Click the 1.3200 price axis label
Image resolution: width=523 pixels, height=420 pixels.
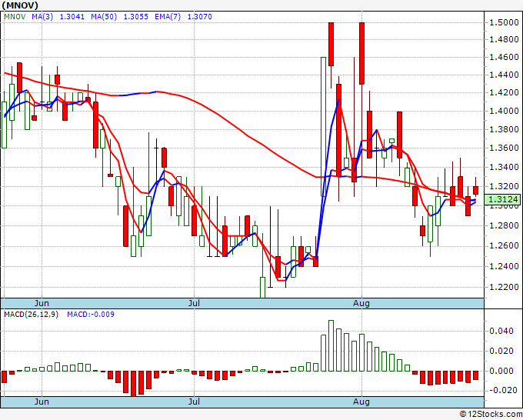(x=504, y=186)
